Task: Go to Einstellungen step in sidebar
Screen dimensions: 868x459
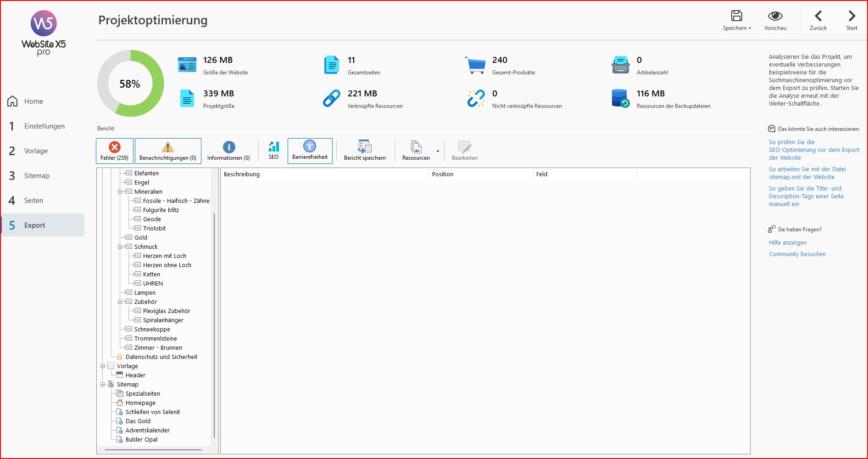Action: (44, 126)
